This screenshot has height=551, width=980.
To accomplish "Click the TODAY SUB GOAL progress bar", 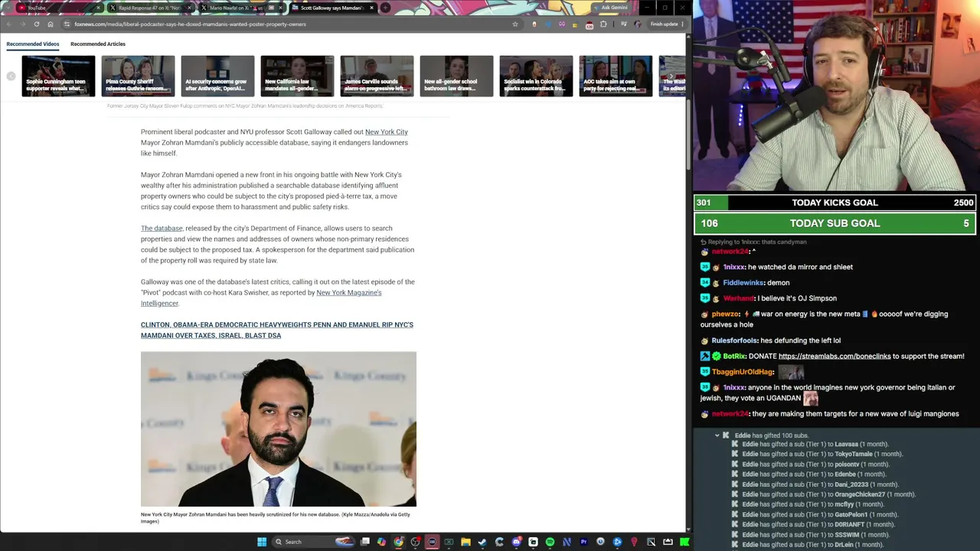I will (x=835, y=223).
